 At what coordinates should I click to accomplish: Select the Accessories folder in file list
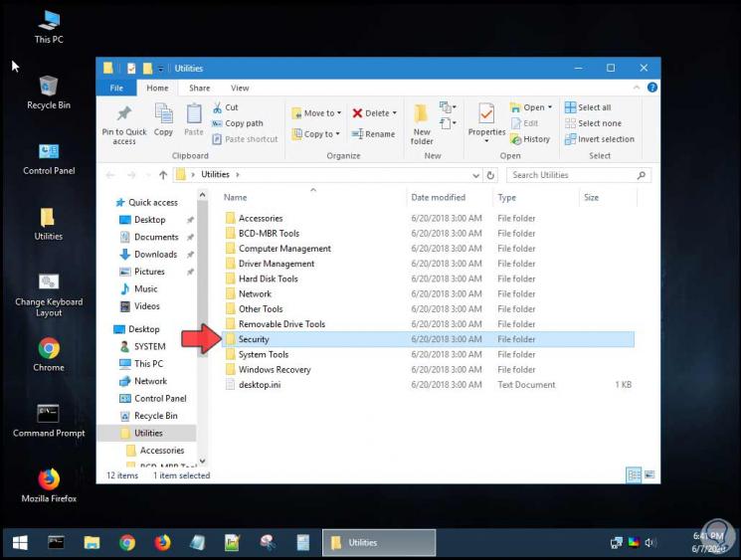click(x=428, y=218)
